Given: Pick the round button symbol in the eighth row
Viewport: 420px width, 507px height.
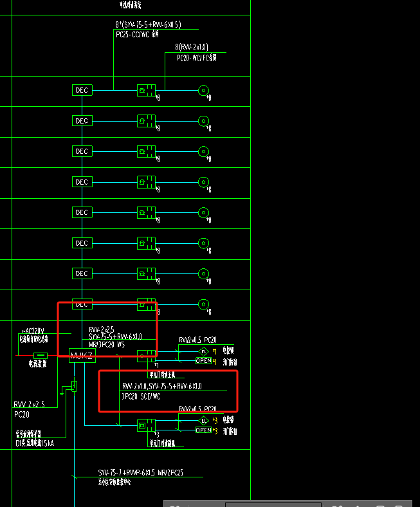Looking at the screenshot, I should tap(203, 304).
